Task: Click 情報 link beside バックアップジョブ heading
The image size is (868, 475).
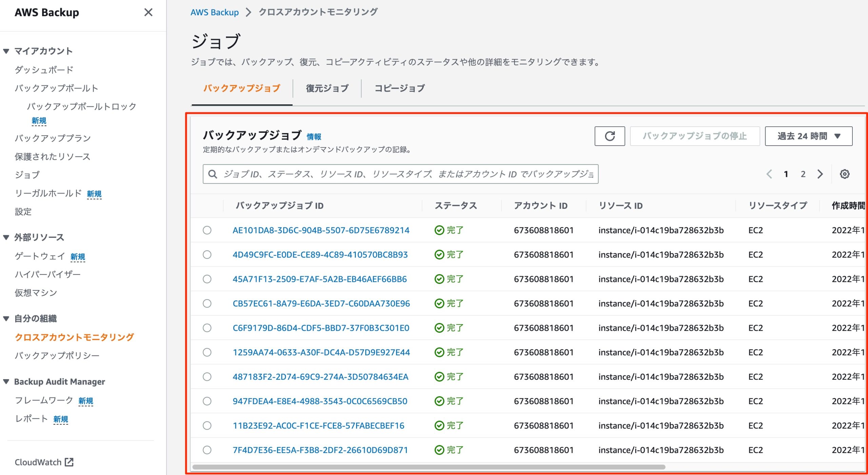Action: [314, 137]
